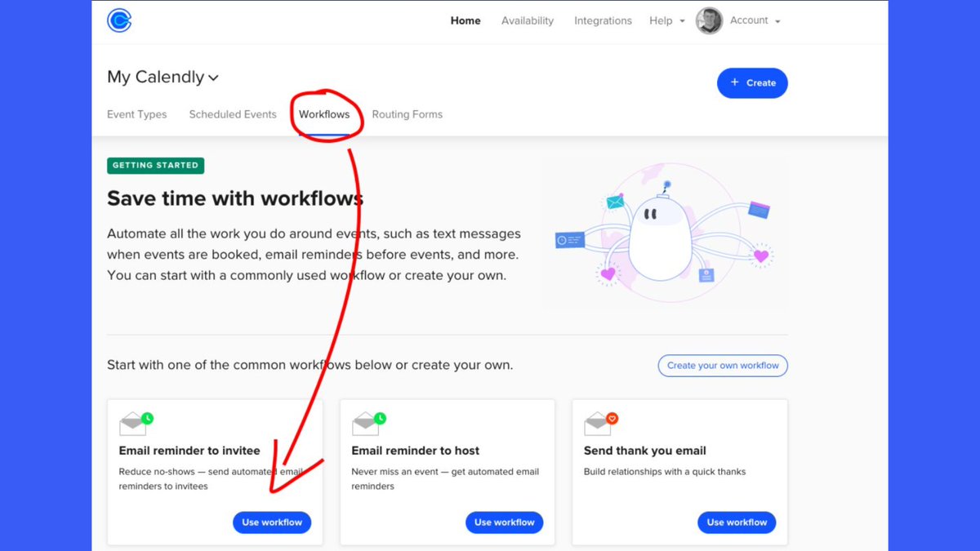This screenshot has width=980, height=551.
Task: Click text Build relationships with a quick thanks
Action: click(x=665, y=472)
